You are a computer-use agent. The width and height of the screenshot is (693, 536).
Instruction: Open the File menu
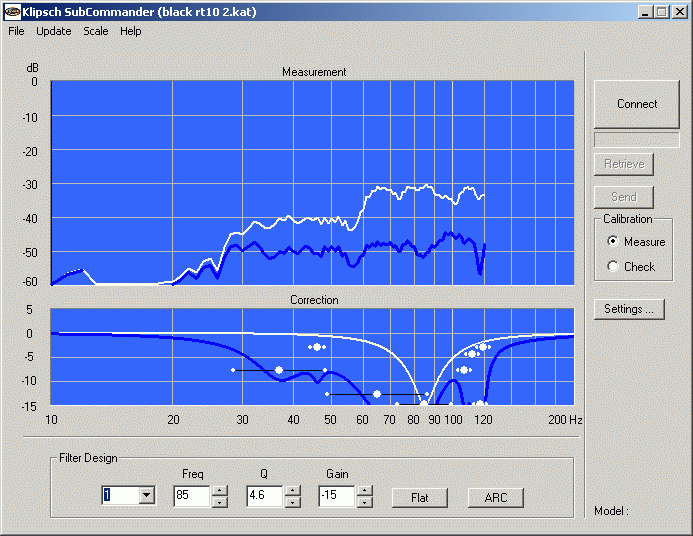[16, 31]
